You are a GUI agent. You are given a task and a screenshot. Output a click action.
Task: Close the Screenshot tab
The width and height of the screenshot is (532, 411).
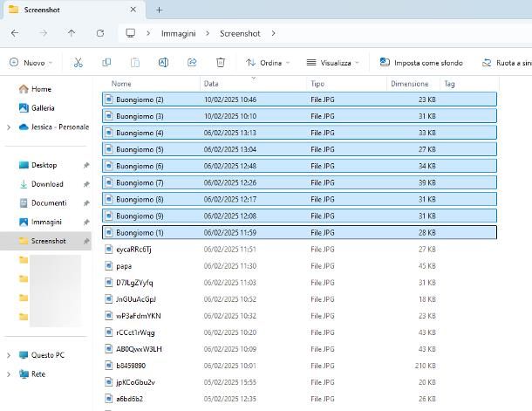point(133,10)
